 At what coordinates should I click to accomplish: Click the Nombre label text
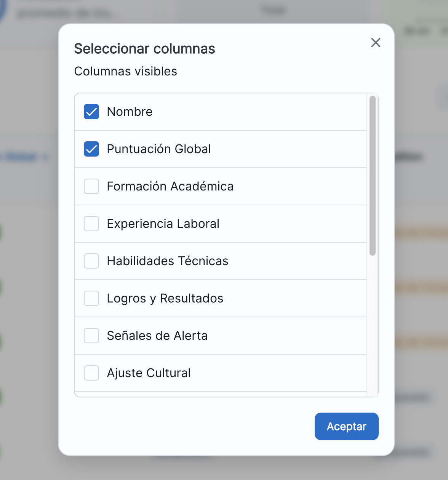[130, 112]
